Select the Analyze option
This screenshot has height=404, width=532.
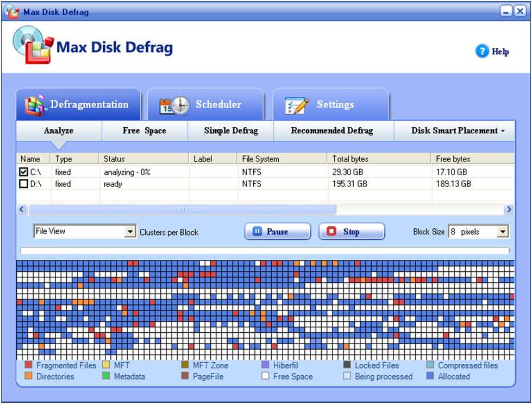pyautogui.click(x=59, y=130)
